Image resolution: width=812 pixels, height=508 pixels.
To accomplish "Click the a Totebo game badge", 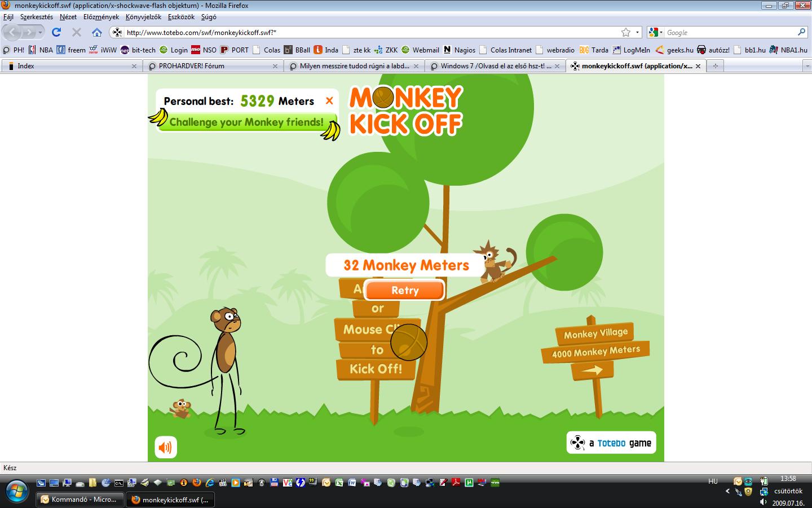I will click(x=611, y=443).
